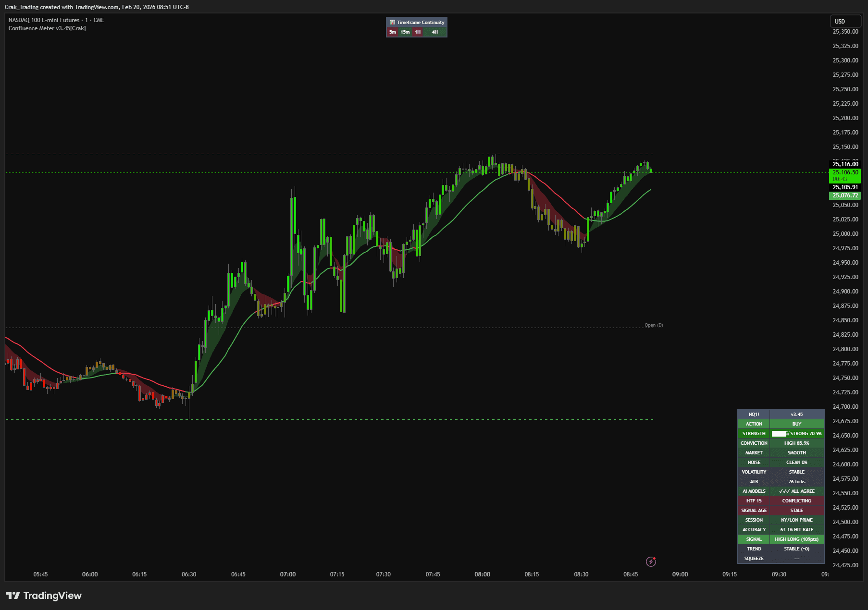Click the TradingView logo in the footer

(44, 596)
